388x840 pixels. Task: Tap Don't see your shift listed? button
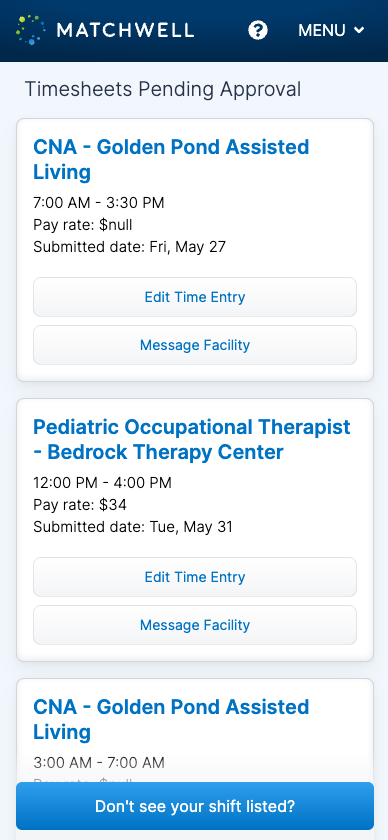[x=195, y=806]
